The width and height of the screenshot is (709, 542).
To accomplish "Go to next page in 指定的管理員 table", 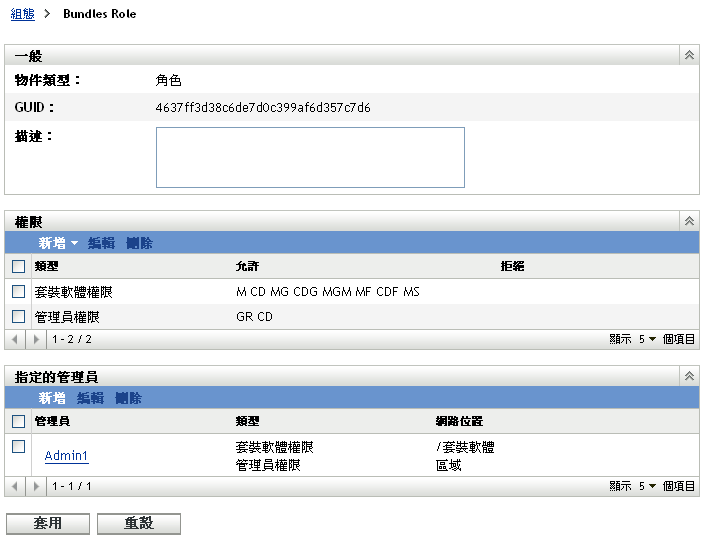I will 36,486.
